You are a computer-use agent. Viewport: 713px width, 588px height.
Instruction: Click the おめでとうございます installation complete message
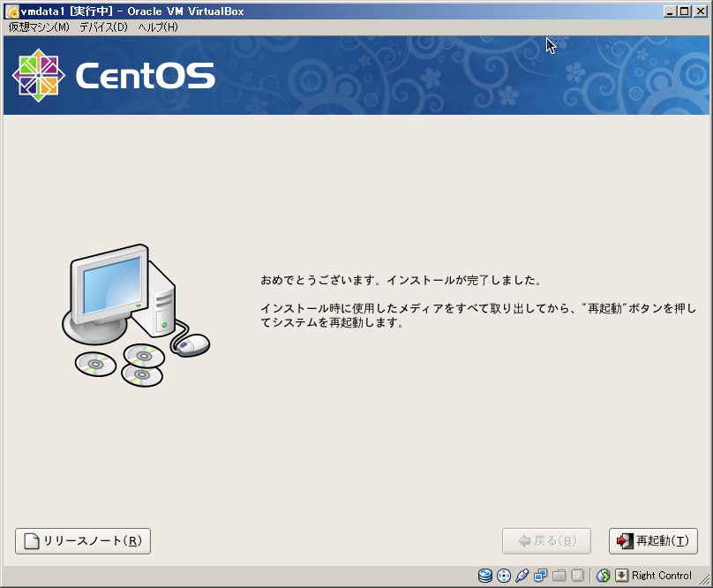coord(401,280)
